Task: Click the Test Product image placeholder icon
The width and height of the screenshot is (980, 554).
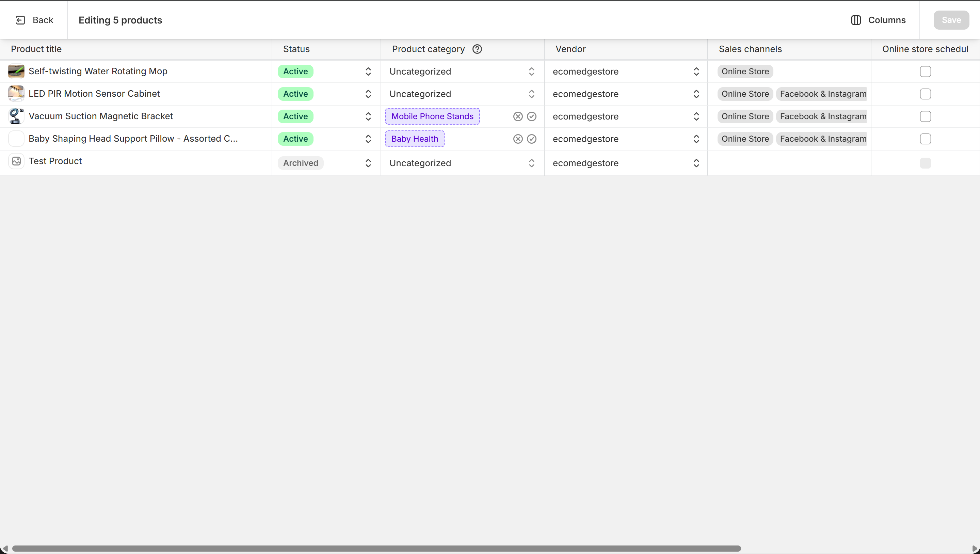Action: click(x=16, y=161)
